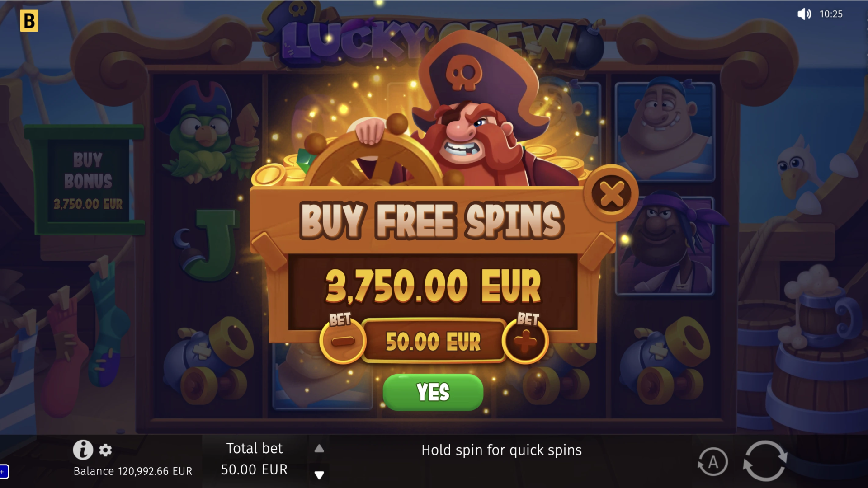
Task: Mute the game sound speaker icon
Action: tap(804, 14)
